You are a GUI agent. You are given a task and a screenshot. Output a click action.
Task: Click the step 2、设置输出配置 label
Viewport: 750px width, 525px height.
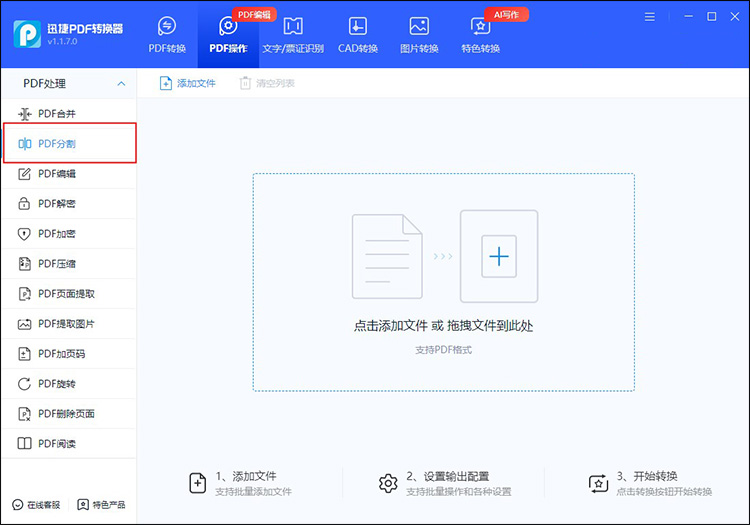(448, 476)
